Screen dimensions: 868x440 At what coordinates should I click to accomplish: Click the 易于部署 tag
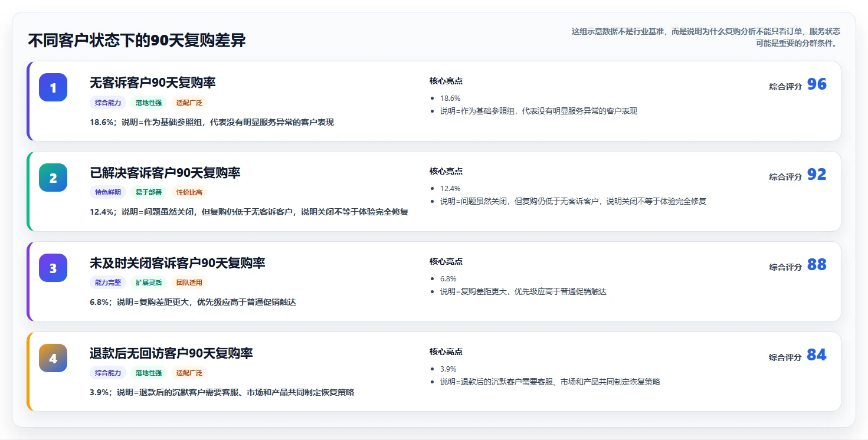point(149,192)
